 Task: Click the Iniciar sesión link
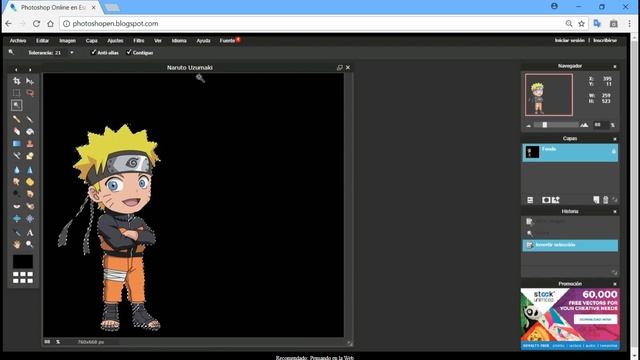click(x=569, y=40)
